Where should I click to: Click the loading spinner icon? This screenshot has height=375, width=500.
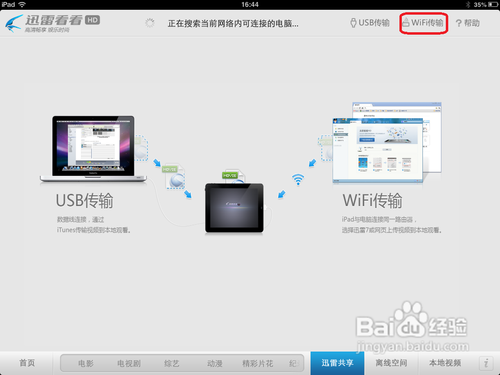pos(150,23)
